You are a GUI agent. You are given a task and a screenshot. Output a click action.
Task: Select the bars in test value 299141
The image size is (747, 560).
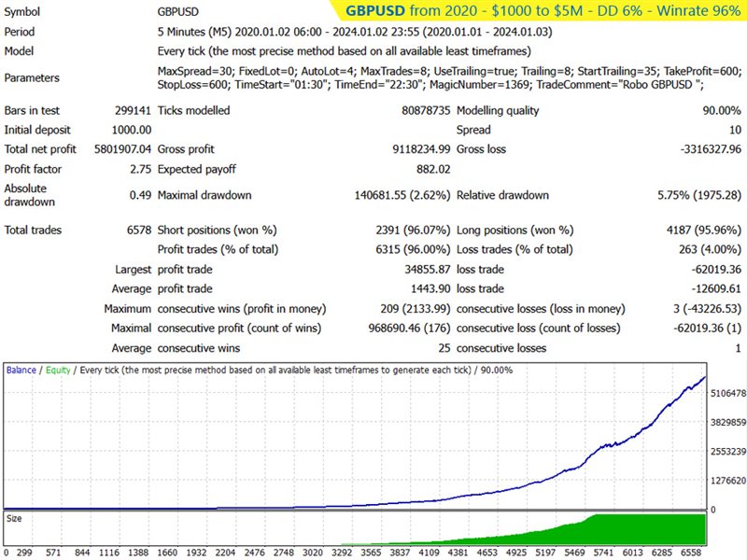(x=133, y=110)
